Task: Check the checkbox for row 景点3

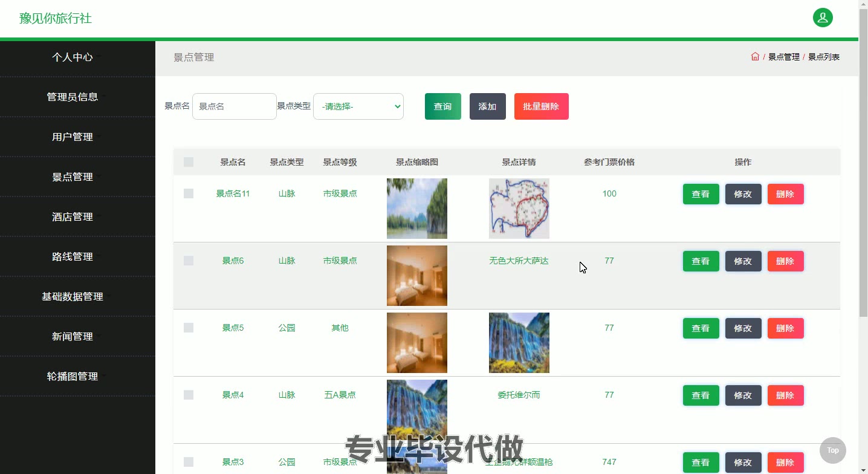Action: pyautogui.click(x=189, y=462)
